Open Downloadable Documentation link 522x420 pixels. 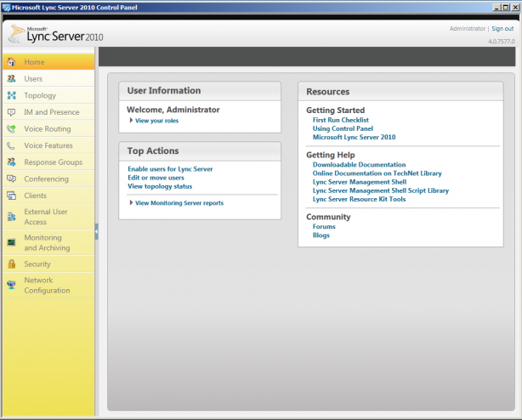click(x=359, y=165)
